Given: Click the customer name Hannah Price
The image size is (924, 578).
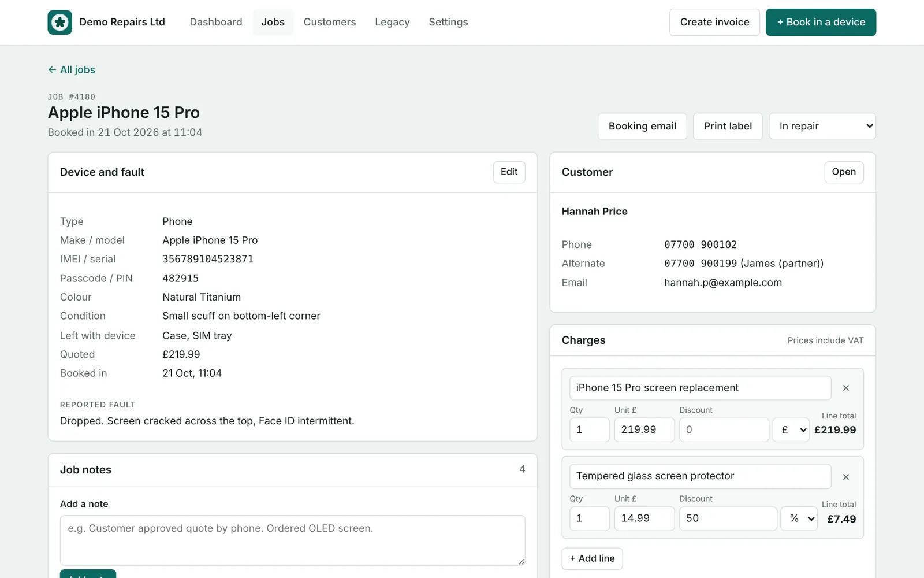Looking at the screenshot, I should point(594,212).
